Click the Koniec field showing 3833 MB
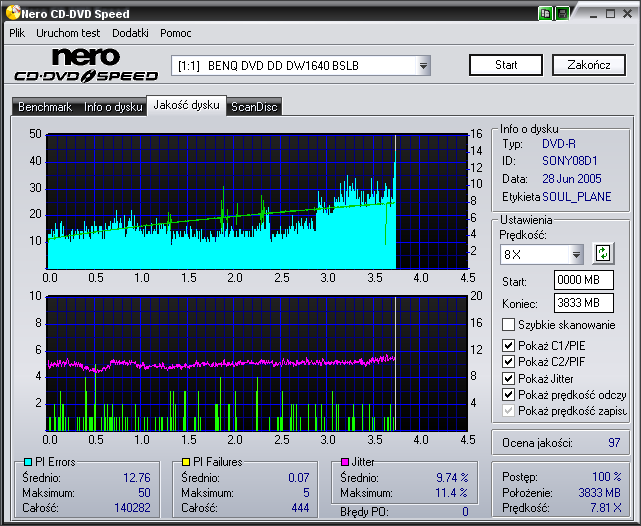 584,303
